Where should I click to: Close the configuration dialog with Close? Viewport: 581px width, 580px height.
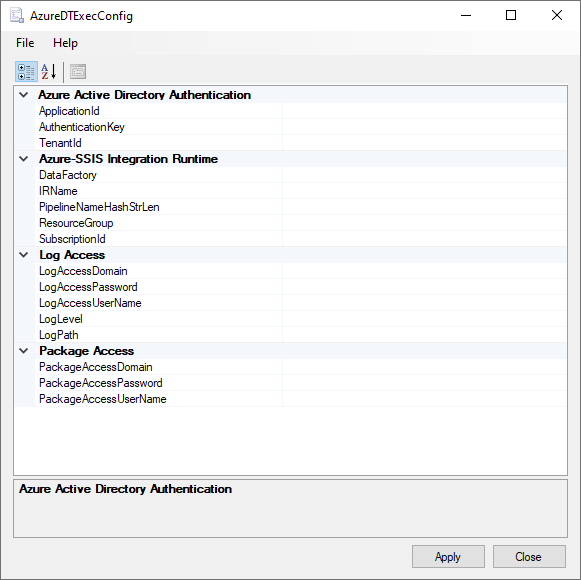pos(529,556)
